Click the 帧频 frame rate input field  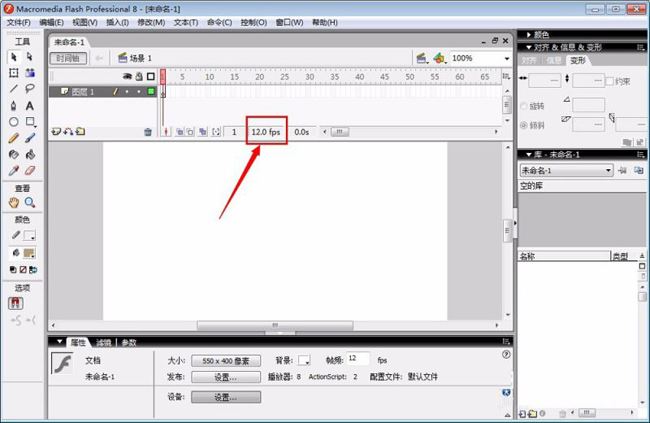[359, 359]
